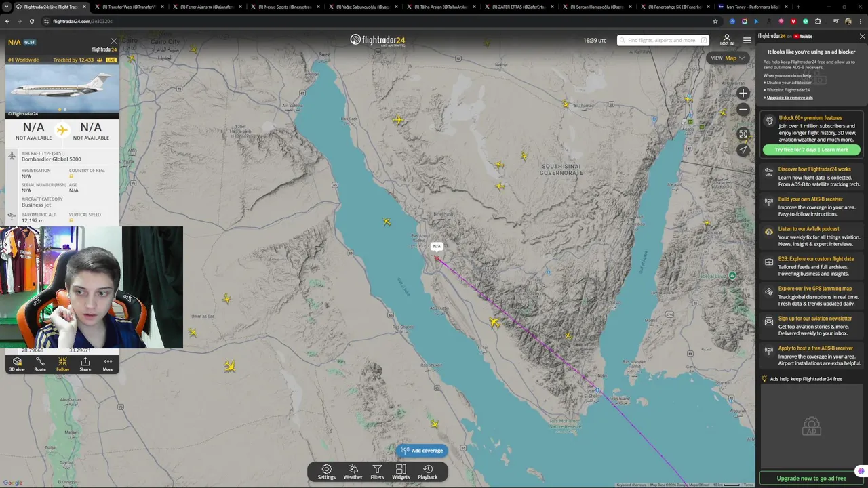The height and width of the screenshot is (488, 868).
Task: Open the Filters panel
Action: tap(377, 472)
